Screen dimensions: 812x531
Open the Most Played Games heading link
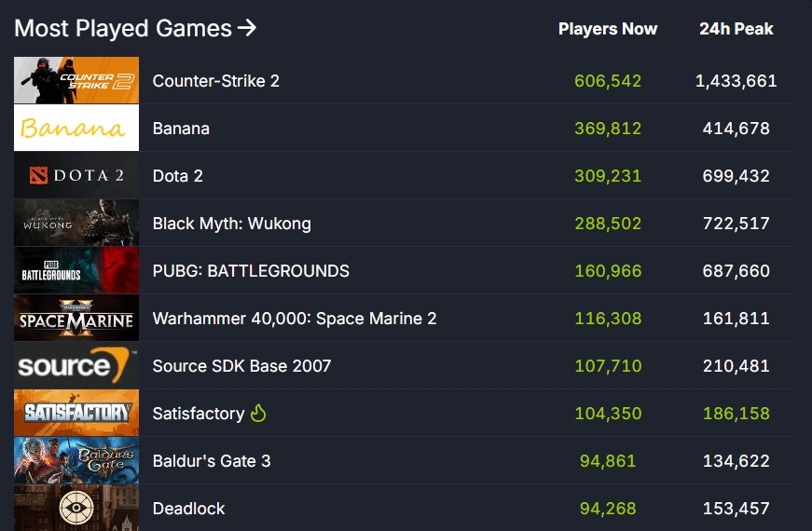pos(135,29)
